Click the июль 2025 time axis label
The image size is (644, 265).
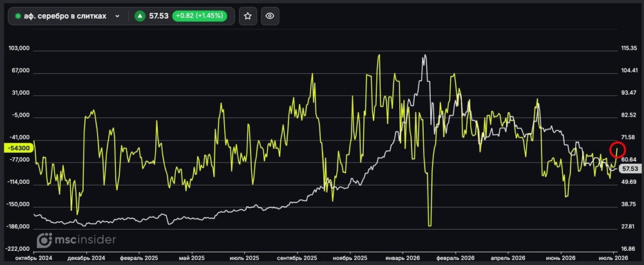pyautogui.click(x=245, y=258)
